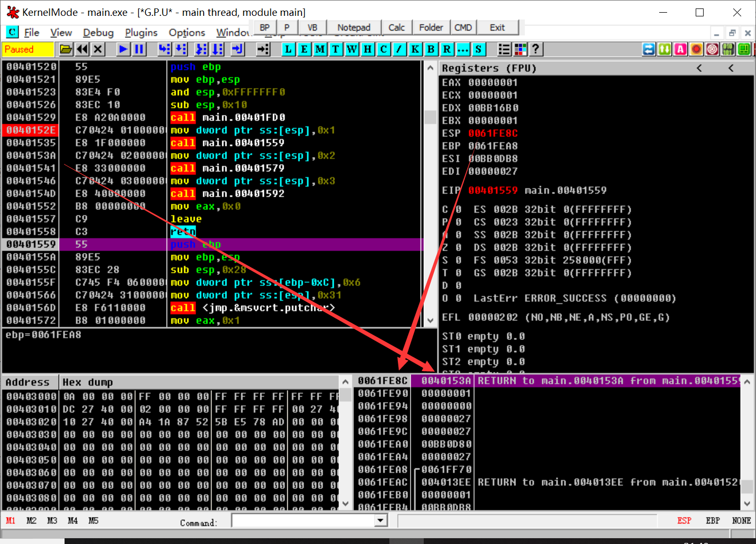Restart the program with the rewind icon
The image size is (756, 544).
[x=82, y=49]
